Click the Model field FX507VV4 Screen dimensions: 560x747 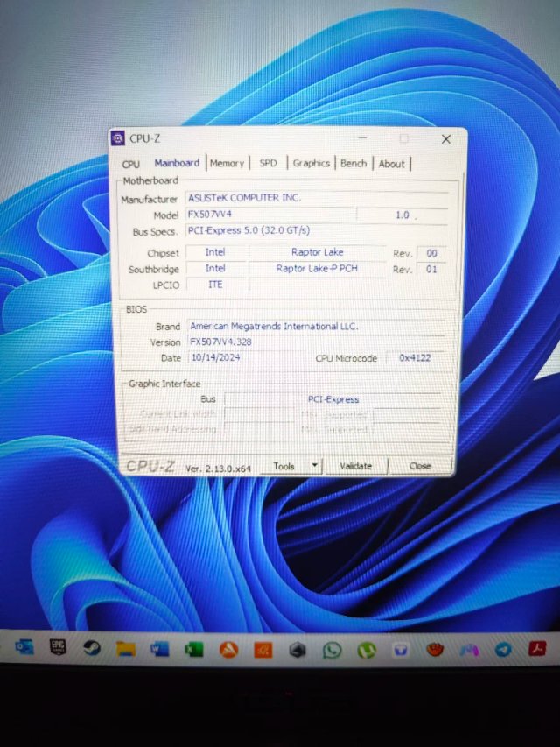[x=270, y=215]
